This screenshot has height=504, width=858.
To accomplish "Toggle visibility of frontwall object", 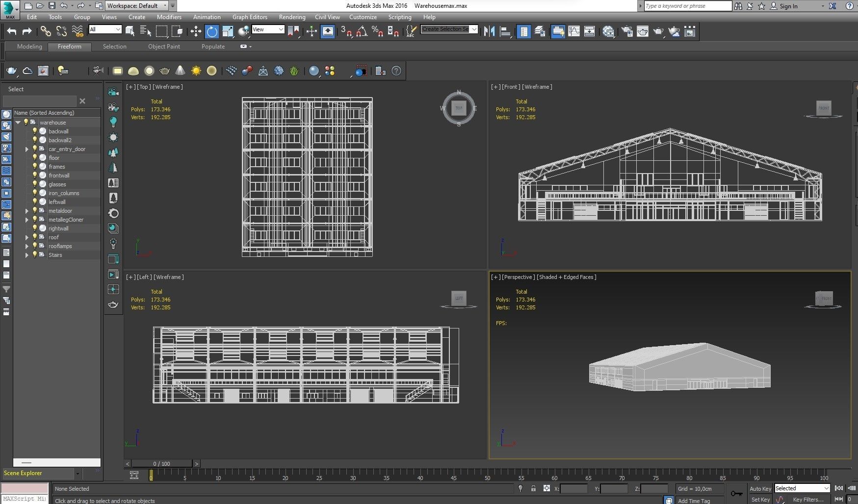I will click(x=35, y=175).
